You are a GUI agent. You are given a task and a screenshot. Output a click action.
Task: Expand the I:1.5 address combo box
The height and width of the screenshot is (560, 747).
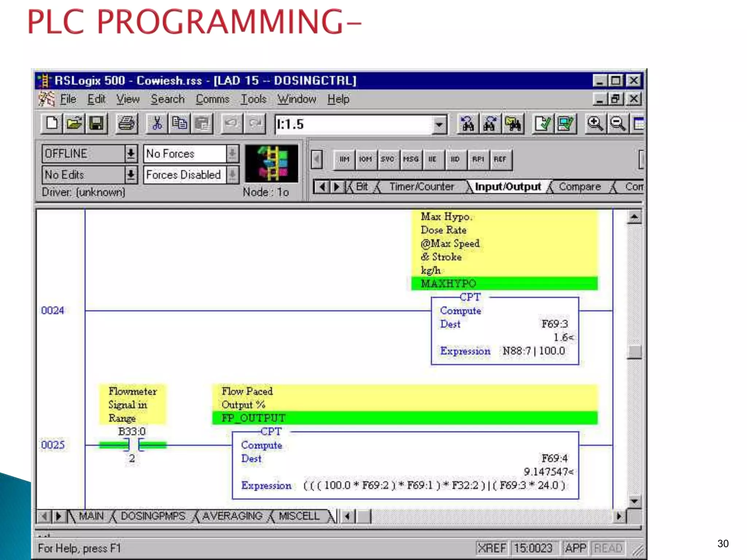pyautogui.click(x=440, y=125)
